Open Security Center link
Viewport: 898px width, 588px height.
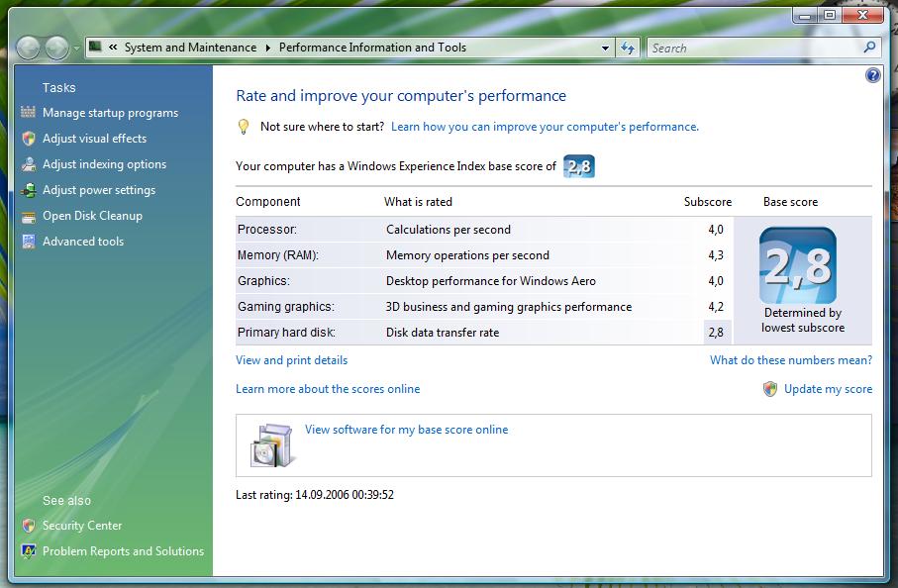82,526
